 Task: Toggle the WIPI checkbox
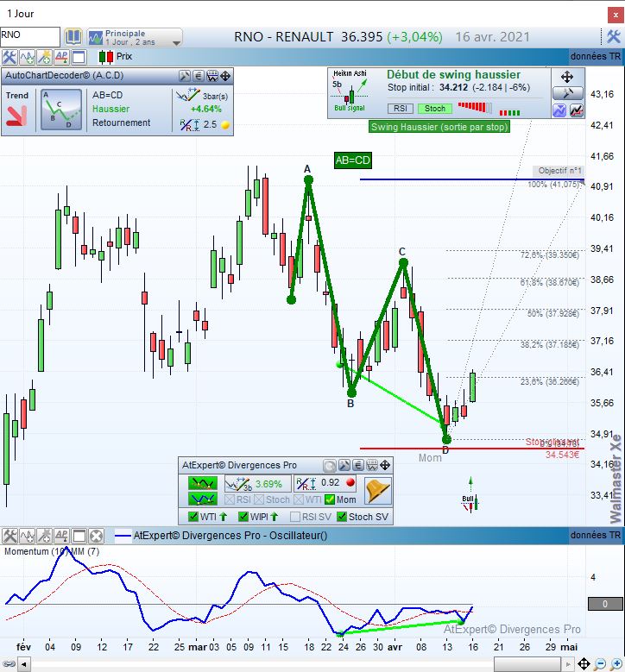tap(243, 517)
